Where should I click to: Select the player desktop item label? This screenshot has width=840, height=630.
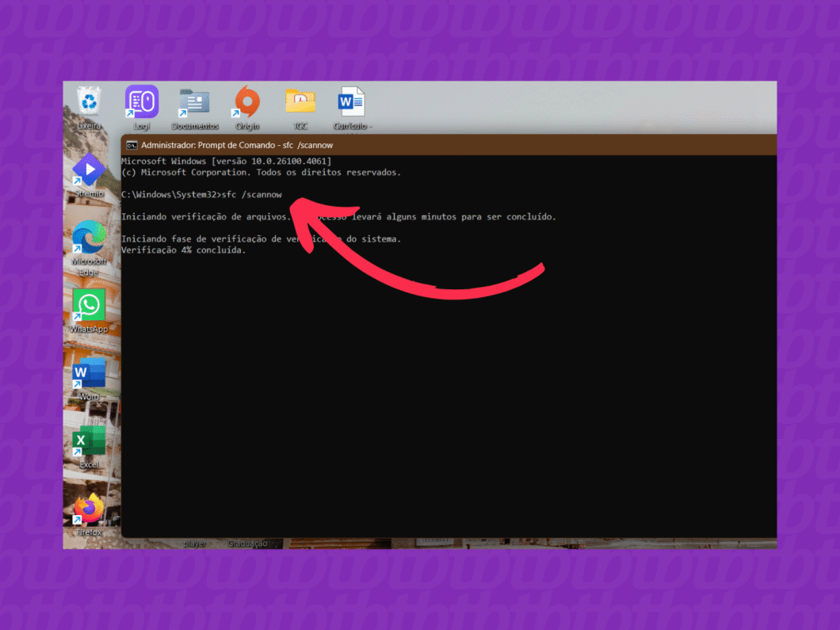pyautogui.click(x=194, y=543)
